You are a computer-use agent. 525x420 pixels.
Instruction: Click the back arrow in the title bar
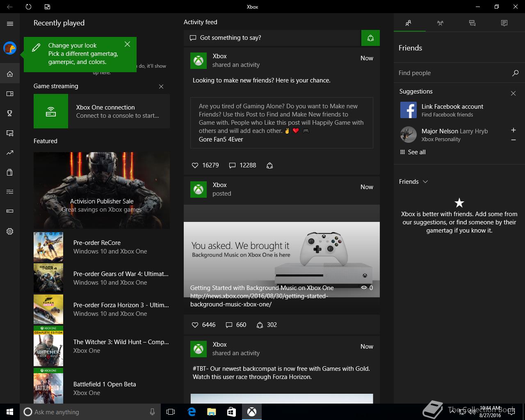point(10,7)
